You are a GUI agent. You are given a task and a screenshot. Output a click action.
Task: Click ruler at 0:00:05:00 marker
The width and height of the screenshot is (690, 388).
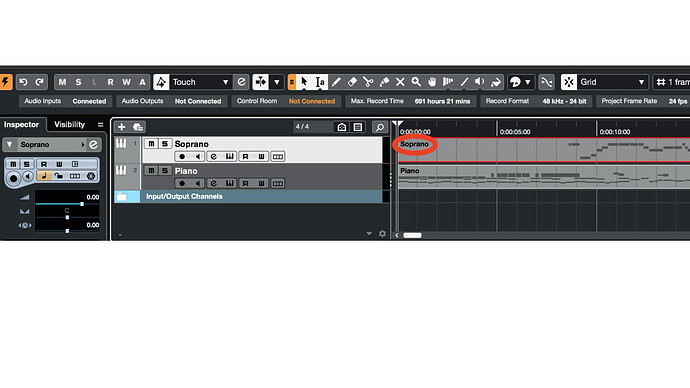(x=515, y=132)
